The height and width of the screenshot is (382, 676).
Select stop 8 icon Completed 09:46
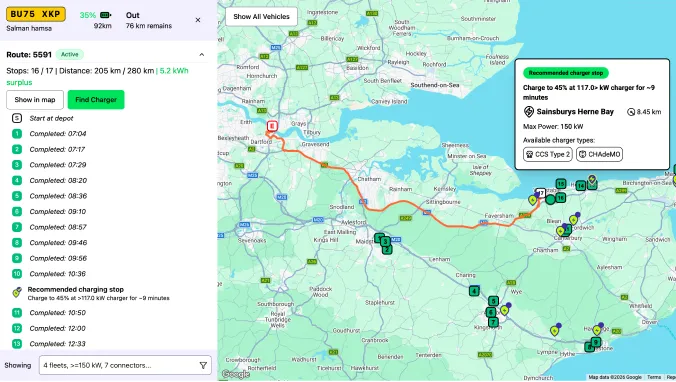tap(17, 242)
